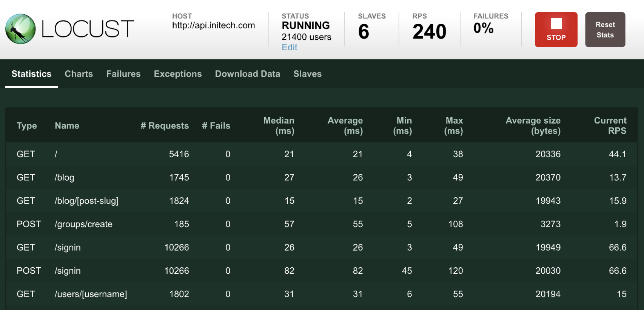Click request count 185

click(x=182, y=224)
